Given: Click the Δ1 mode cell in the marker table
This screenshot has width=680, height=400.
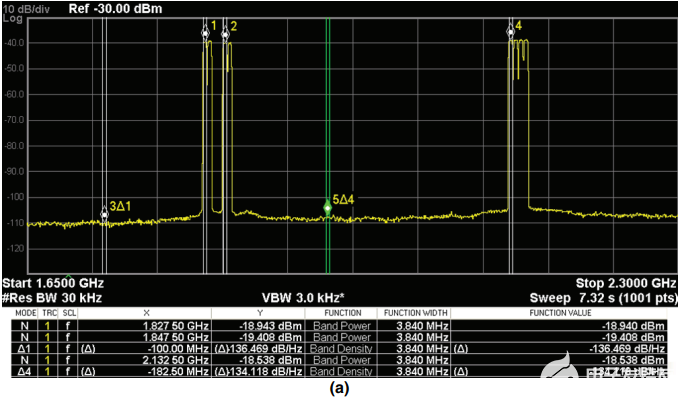Looking at the screenshot, I should point(25,348).
